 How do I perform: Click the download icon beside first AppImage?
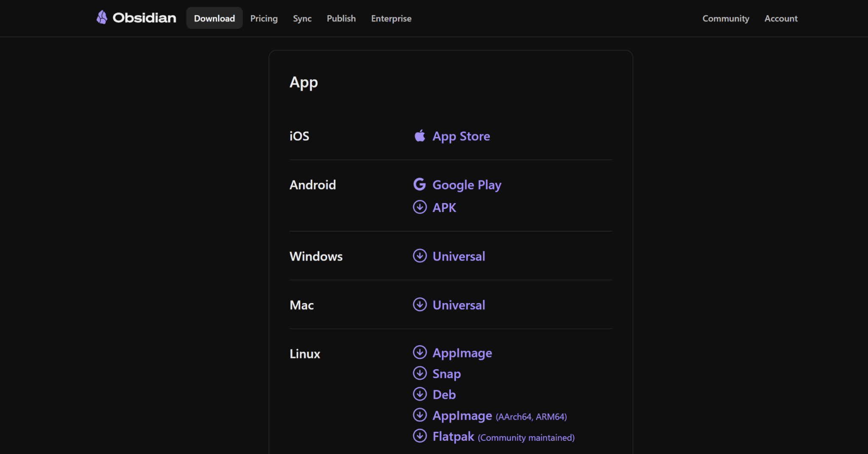[x=420, y=352]
